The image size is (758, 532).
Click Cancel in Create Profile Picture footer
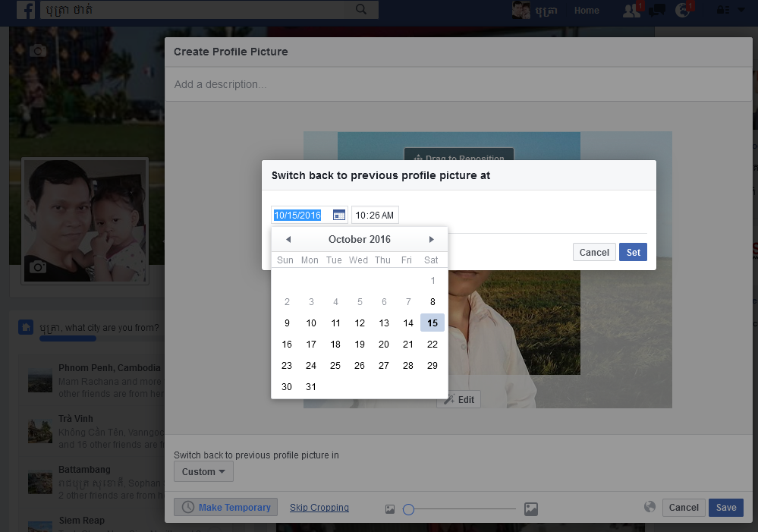coord(684,507)
